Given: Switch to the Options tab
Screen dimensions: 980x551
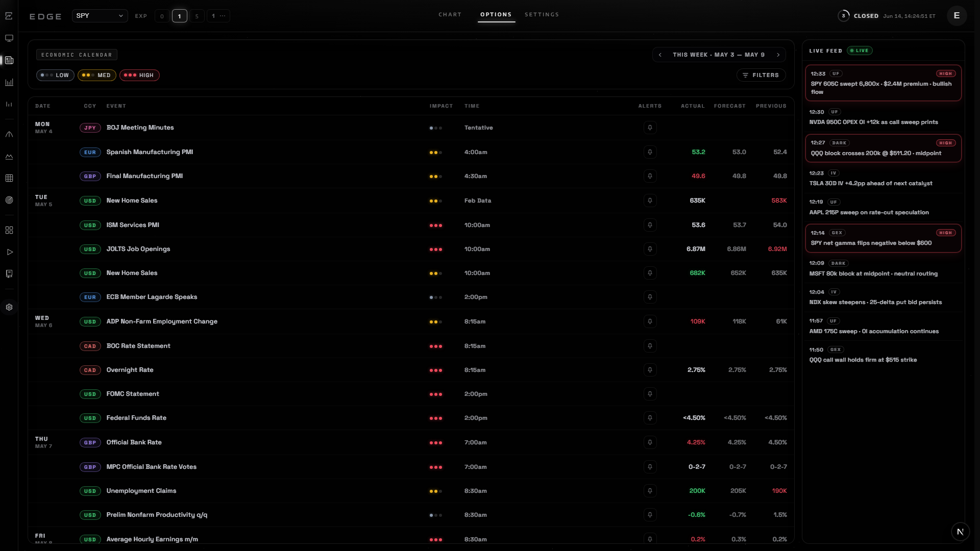Looking at the screenshot, I should (x=496, y=14).
